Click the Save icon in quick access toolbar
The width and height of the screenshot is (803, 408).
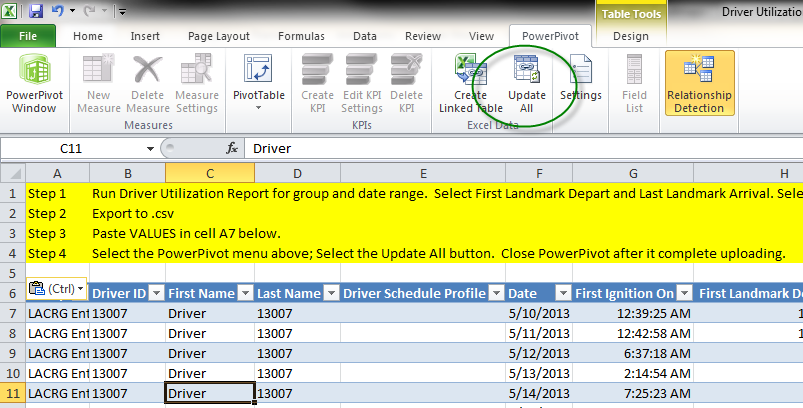pos(37,12)
